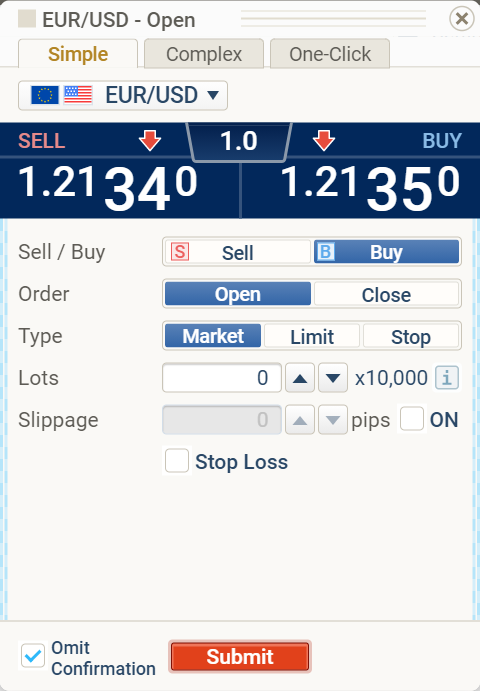Open the EUR/USD currency pair dropdown
Screen dimensions: 480x691
(x=123, y=95)
